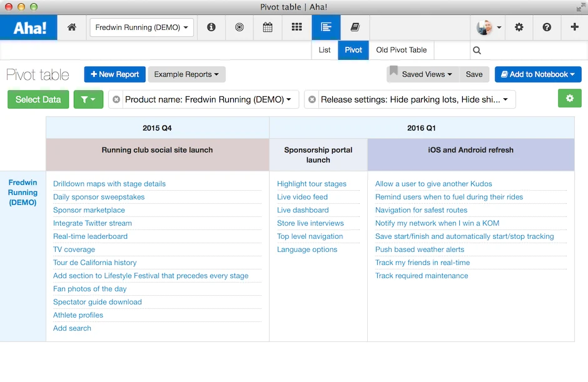Open Store live interviews
588x382 pixels.
[310, 223]
